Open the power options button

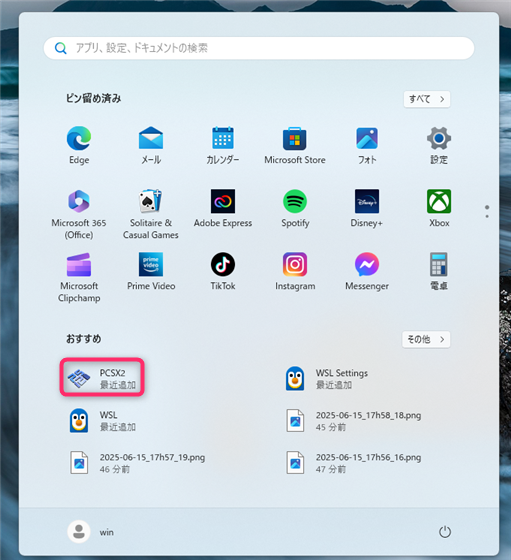coord(445,532)
